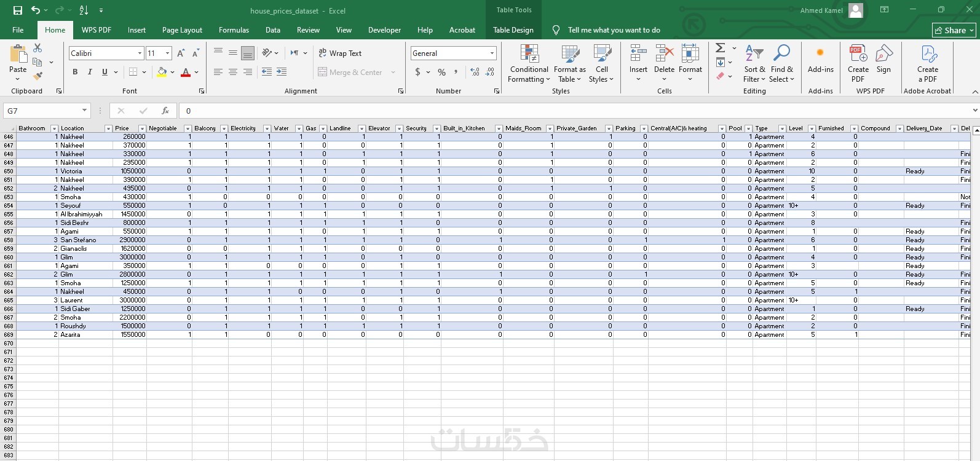The height and width of the screenshot is (461, 980).
Task: Expand the formula bar
Action: point(974,111)
